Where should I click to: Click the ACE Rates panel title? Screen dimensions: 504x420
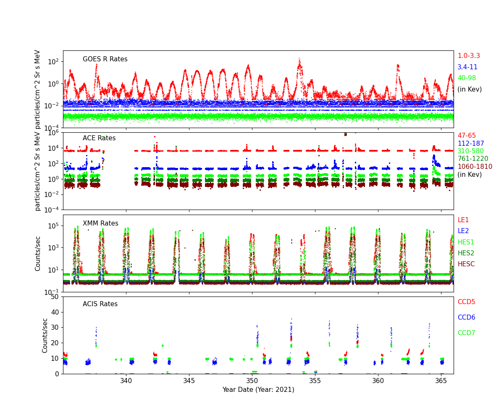tap(99, 138)
